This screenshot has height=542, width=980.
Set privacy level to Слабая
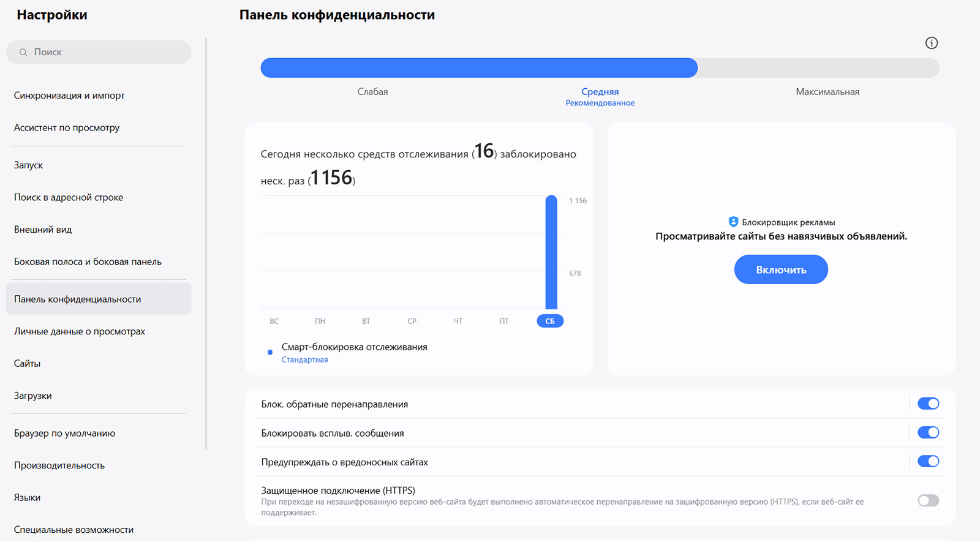click(x=372, y=92)
